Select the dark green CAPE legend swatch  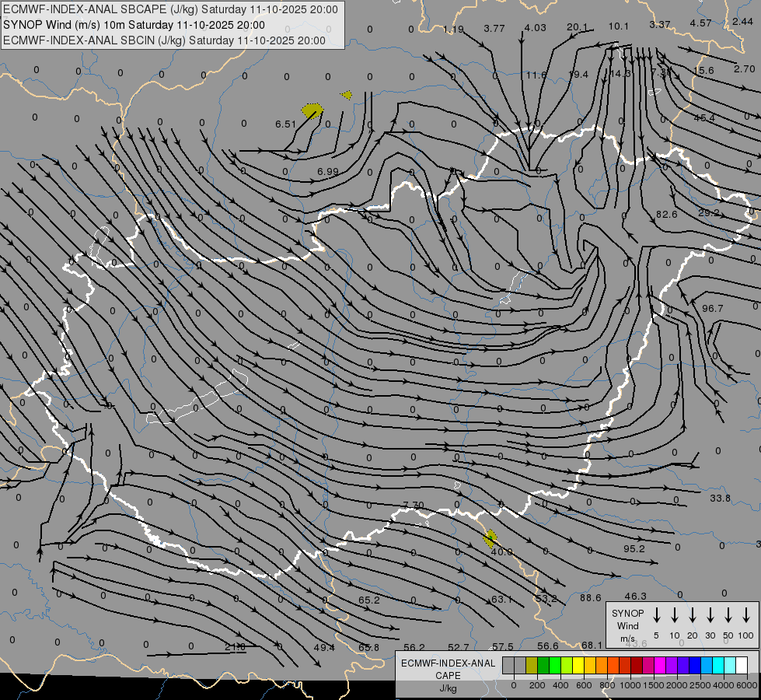click(543, 666)
